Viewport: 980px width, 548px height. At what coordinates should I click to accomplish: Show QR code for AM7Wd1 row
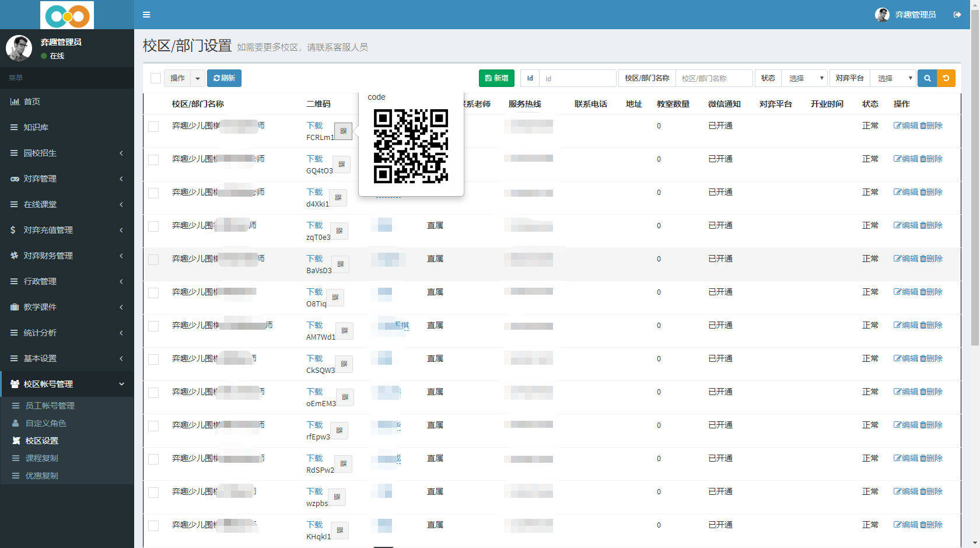345,331
